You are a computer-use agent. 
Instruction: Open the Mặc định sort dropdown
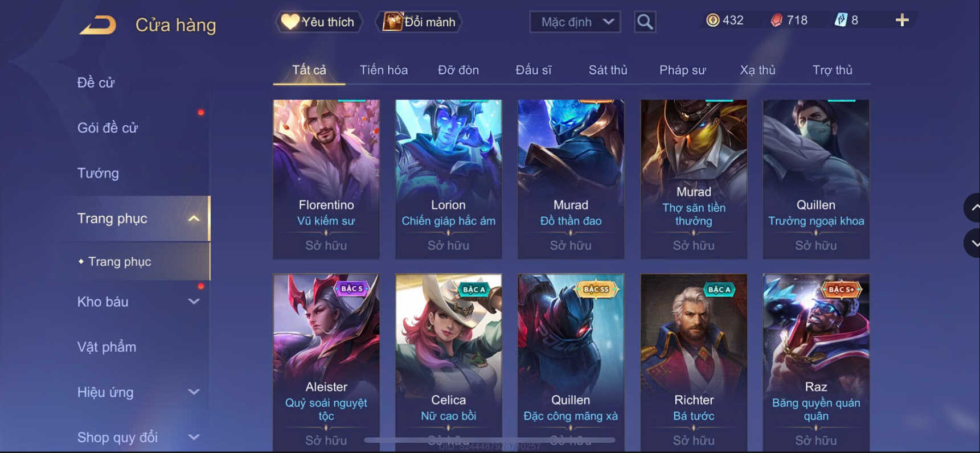[575, 22]
